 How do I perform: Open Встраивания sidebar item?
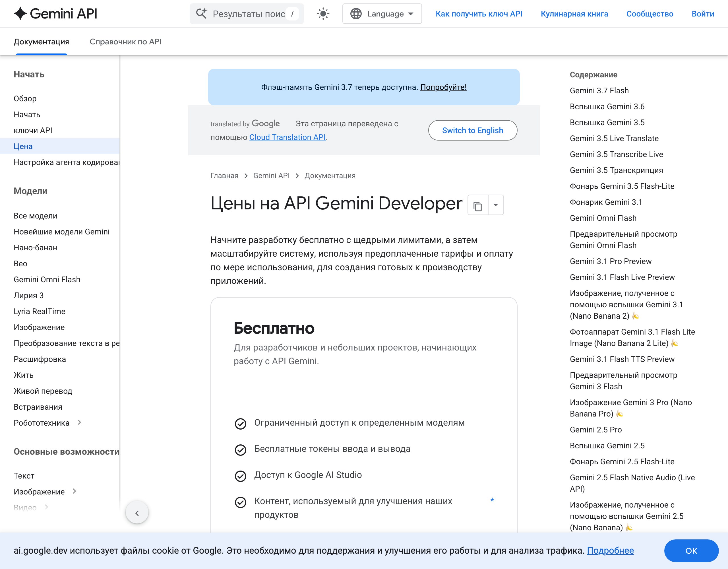(38, 407)
